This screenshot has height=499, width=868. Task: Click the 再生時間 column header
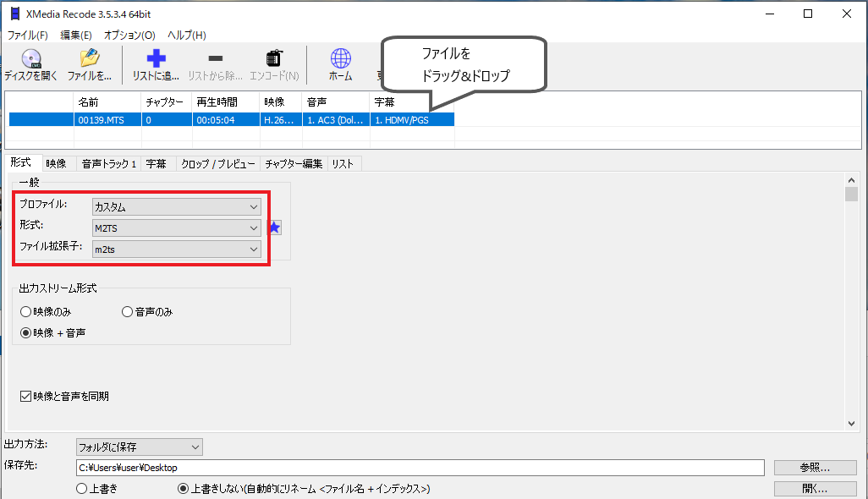(226, 101)
